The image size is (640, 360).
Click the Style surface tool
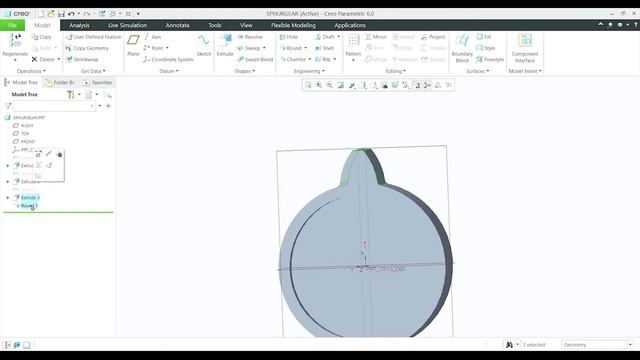486,48
